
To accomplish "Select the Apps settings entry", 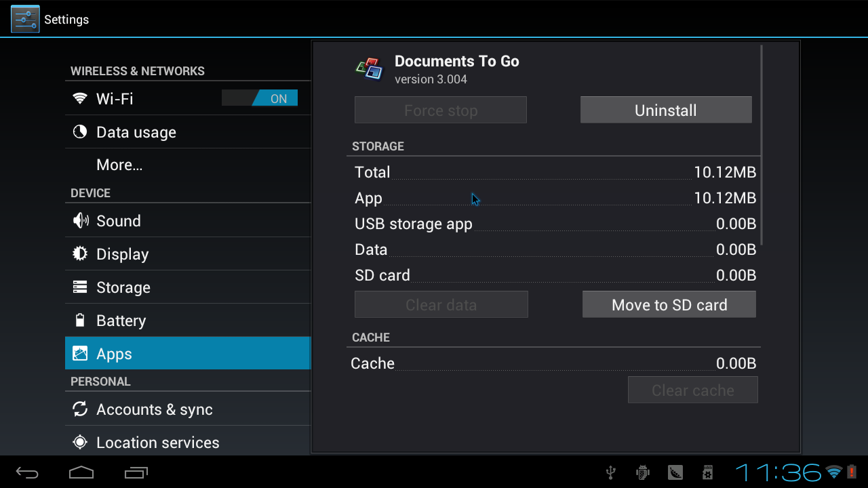I will [188, 353].
